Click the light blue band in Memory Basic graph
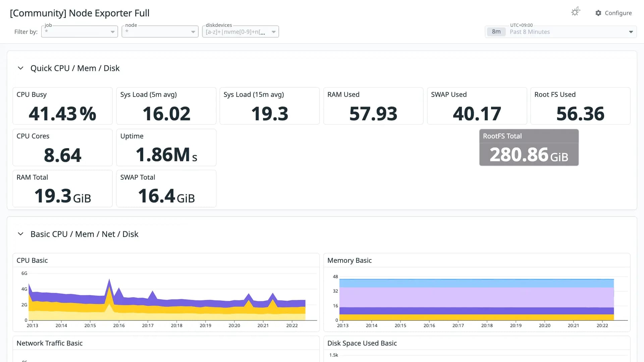The width and height of the screenshot is (644, 362). coord(476,283)
